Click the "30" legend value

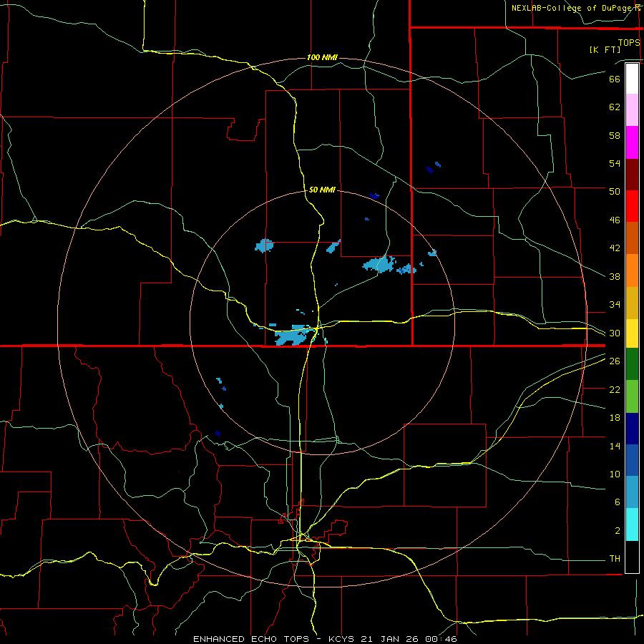615,333
